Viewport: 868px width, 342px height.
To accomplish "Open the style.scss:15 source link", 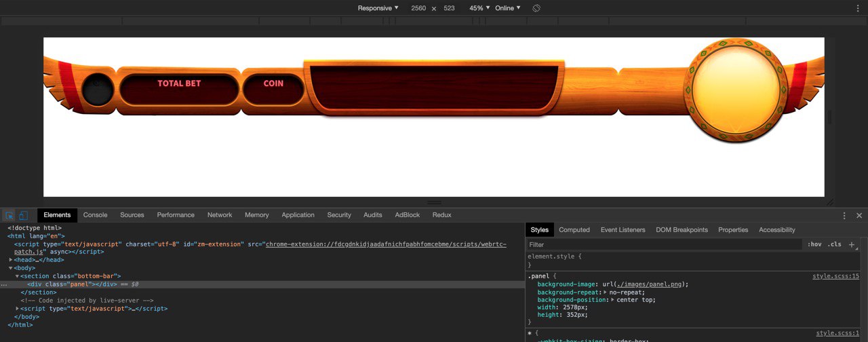I will pos(836,276).
